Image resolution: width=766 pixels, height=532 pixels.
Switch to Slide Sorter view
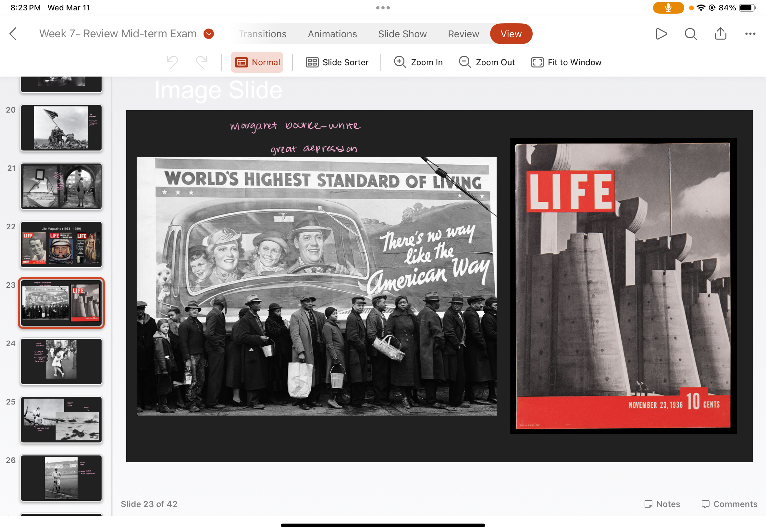click(337, 62)
